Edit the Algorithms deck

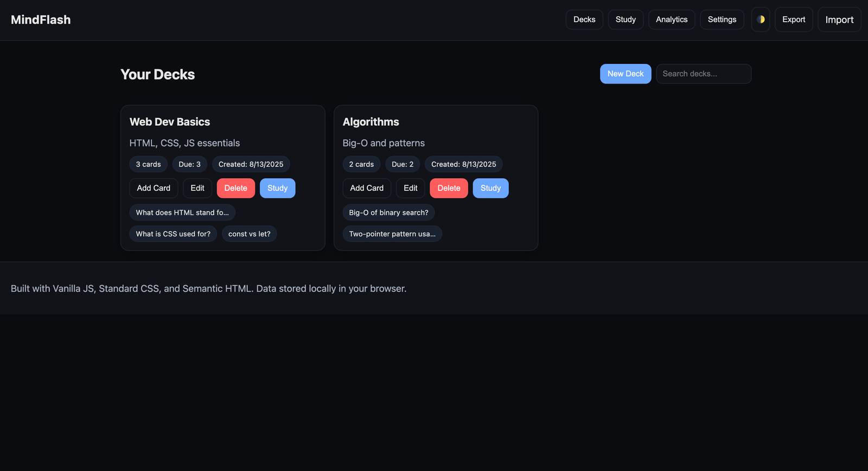[411, 188]
